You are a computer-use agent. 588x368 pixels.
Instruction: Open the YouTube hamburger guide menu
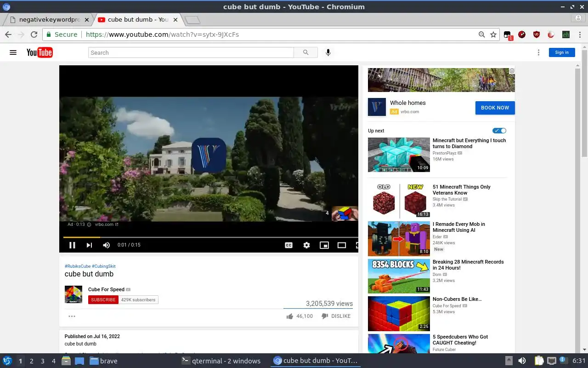click(13, 52)
